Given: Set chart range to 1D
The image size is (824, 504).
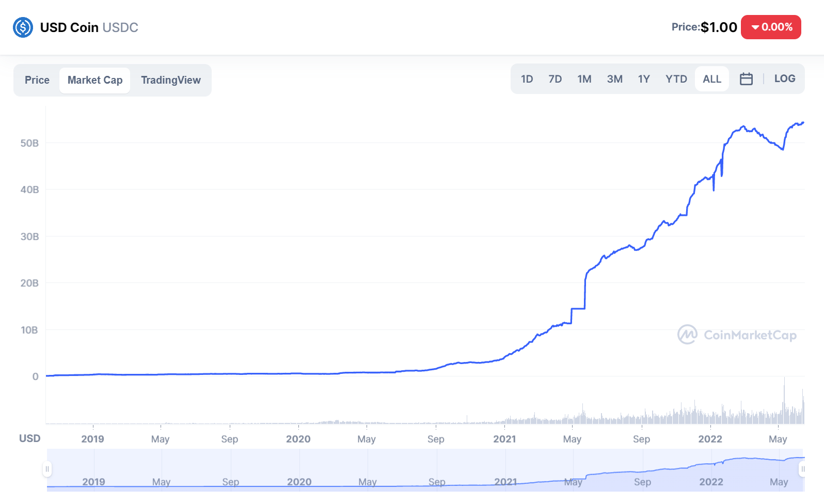Looking at the screenshot, I should click(x=527, y=79).
